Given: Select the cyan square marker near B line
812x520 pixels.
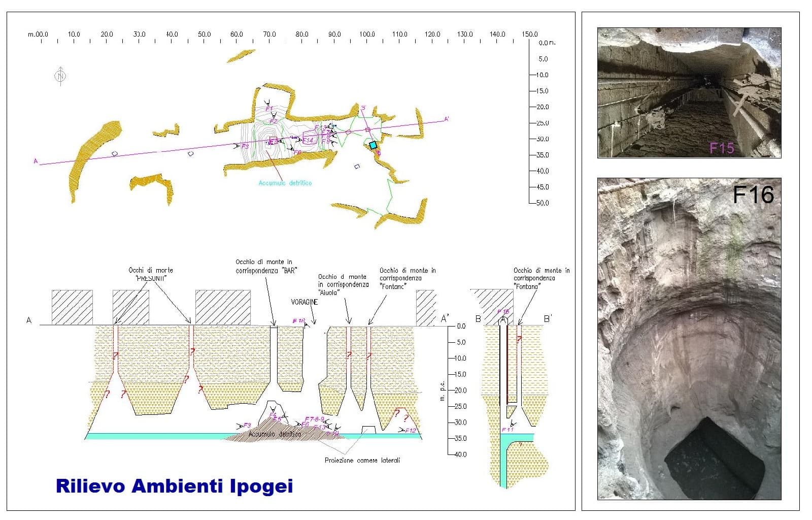Looking at the screenshot, I should (x=373, y=145).
